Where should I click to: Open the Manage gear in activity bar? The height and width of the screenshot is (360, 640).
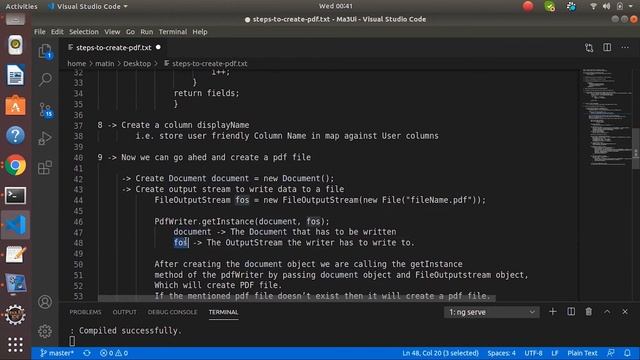coord(45,331)
